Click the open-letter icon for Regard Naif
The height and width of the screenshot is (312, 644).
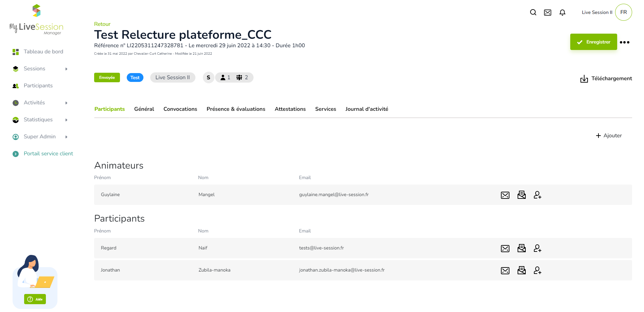(x=521, y=248)
